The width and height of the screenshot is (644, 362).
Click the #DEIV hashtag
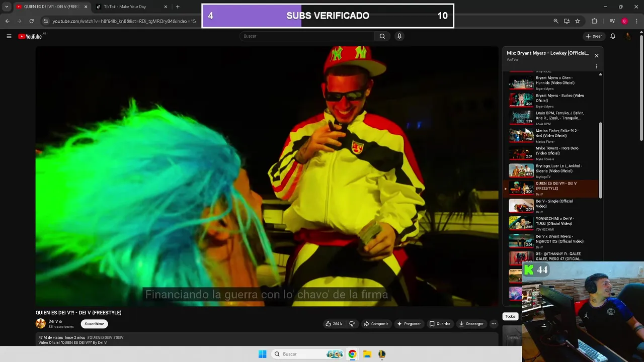118,337
